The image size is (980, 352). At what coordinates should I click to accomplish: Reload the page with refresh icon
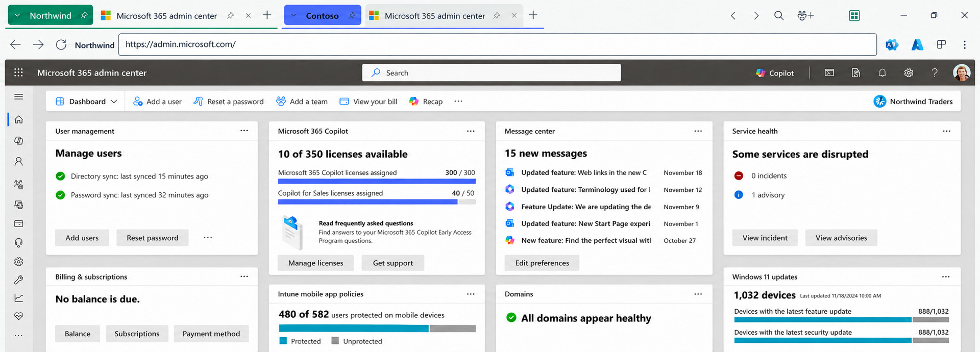pyautogui.click(x=61, y=44)
